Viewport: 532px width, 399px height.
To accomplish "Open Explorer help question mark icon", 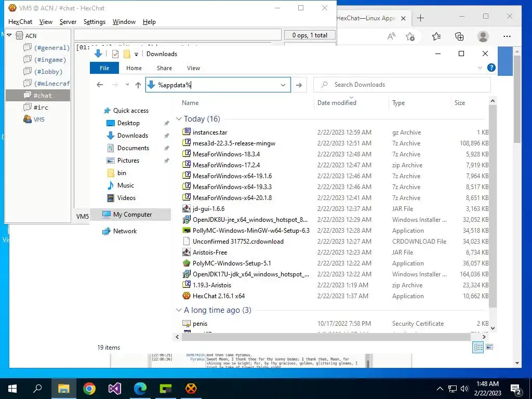I will tap(491, 68).
